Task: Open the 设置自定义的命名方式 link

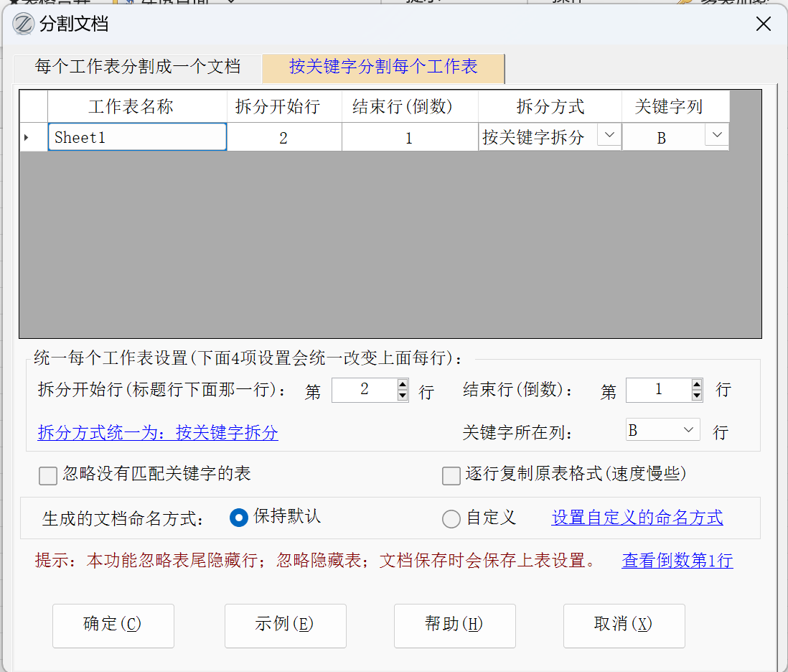Action: click(637, 518)
